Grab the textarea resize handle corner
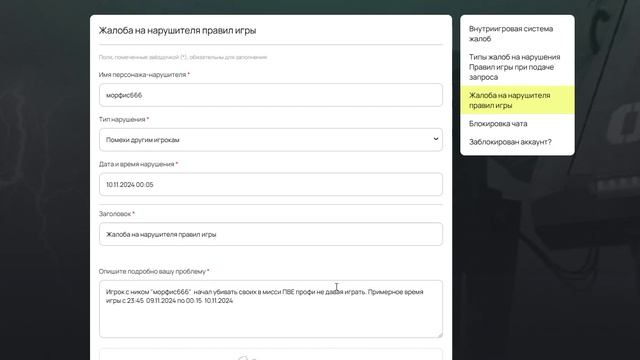The image size is (640, 360). (440, 335)
